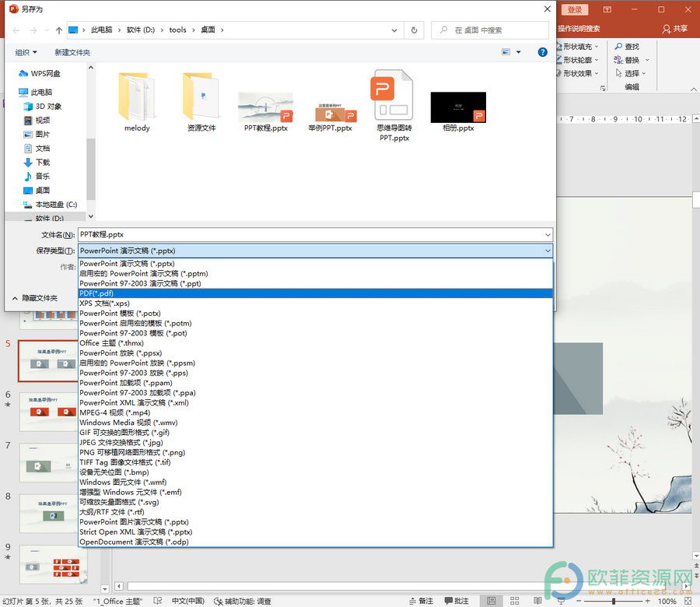Select slide 5 thumbnail in PowerPoint
Viewport: 700px width, 607px height.
pos(47,361)
